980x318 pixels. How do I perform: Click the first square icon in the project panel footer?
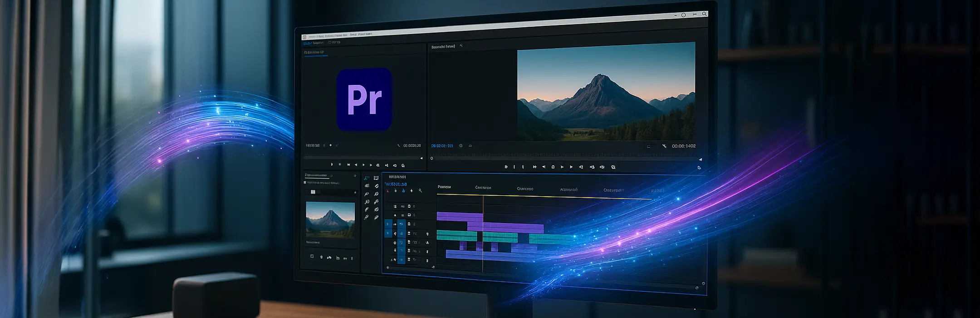[x=312, y=257]
